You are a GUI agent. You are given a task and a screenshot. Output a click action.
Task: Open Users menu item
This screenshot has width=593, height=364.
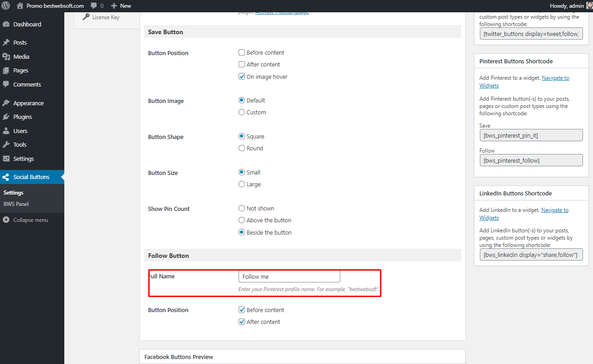32,131
